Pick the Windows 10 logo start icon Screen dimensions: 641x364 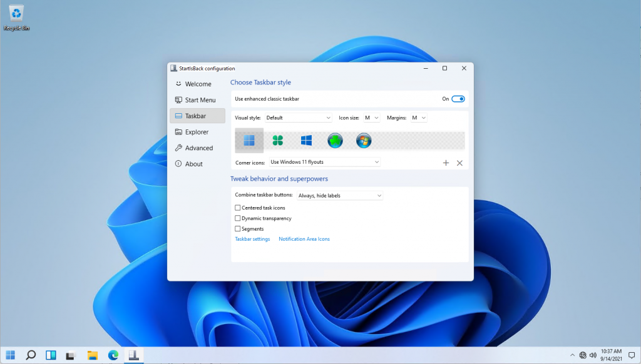(x=306, y=141)
